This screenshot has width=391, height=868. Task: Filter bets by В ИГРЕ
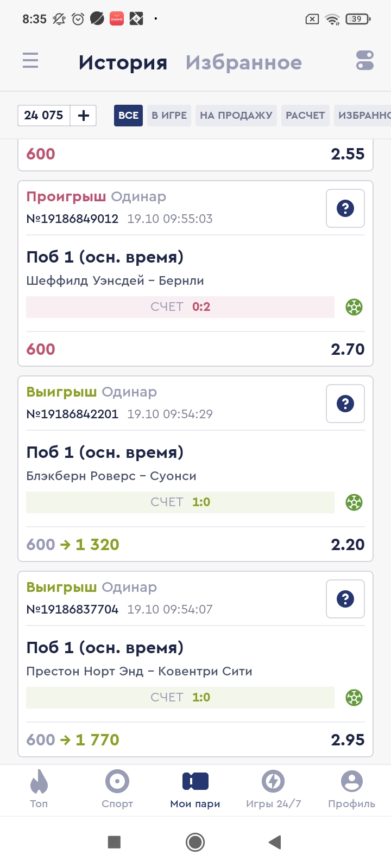click(169, 116)
